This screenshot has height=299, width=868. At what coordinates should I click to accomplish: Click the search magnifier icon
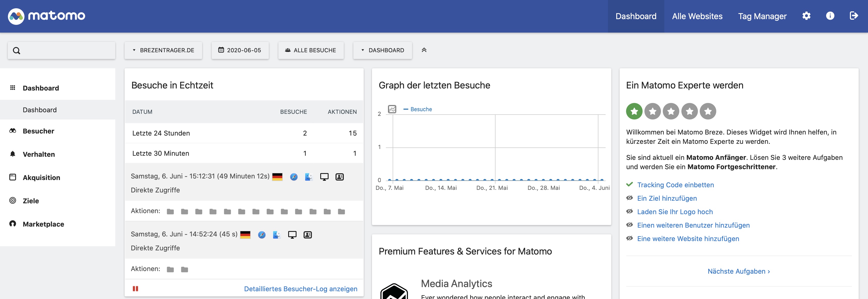tap(17, 50)
